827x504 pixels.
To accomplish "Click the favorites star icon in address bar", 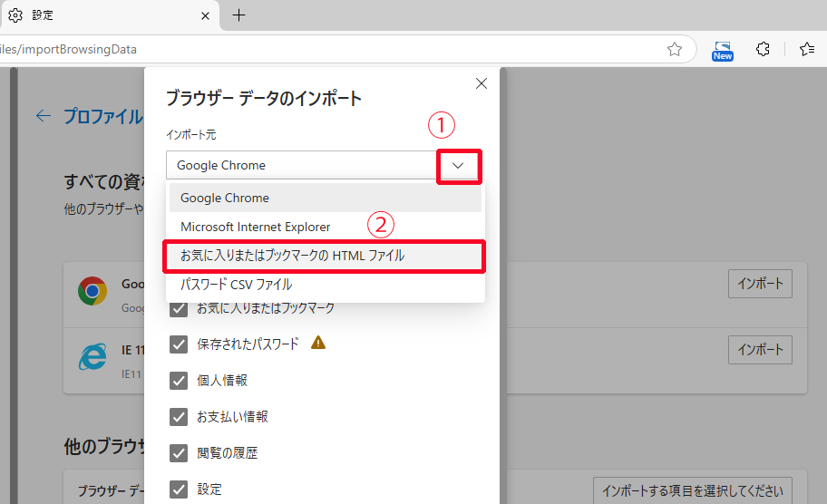I will (674, 49).
